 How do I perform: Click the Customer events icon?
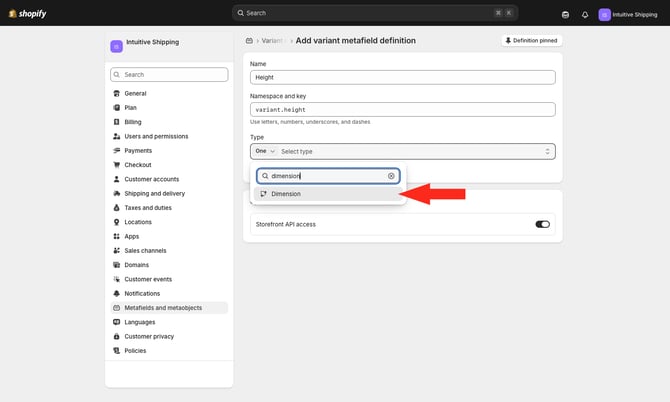point(116,279)
